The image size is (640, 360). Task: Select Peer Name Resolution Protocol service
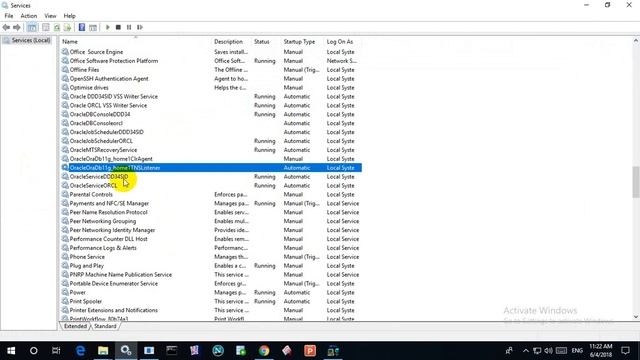211,212
